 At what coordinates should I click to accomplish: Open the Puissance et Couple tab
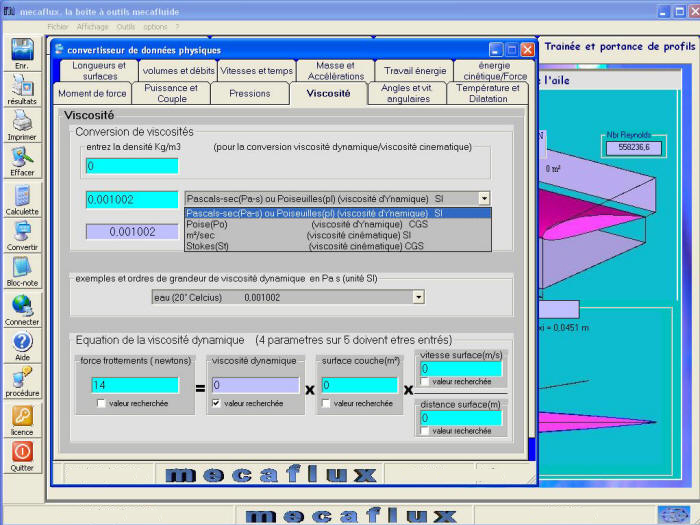[x=171, y=93]
